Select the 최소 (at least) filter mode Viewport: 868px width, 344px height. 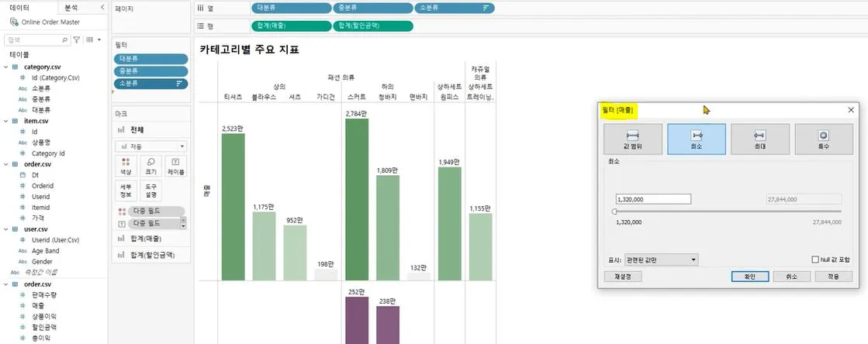(x=697, y=139)
